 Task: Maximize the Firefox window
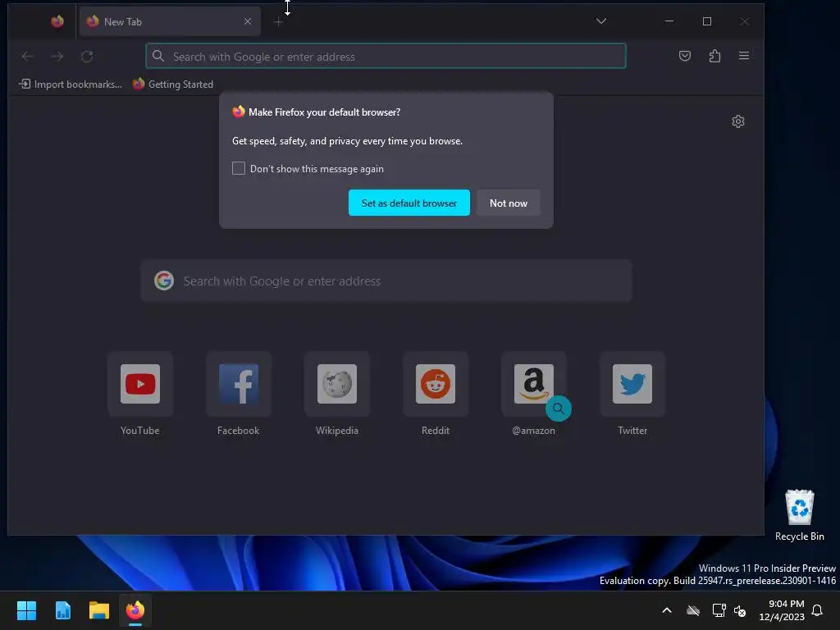click(707, 21)
